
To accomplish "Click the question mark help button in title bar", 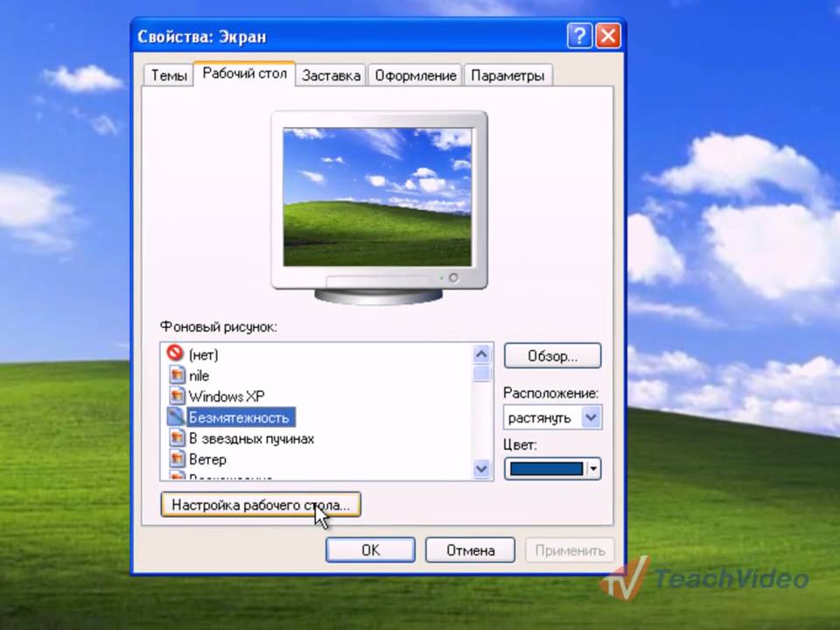I will [579, 37].
